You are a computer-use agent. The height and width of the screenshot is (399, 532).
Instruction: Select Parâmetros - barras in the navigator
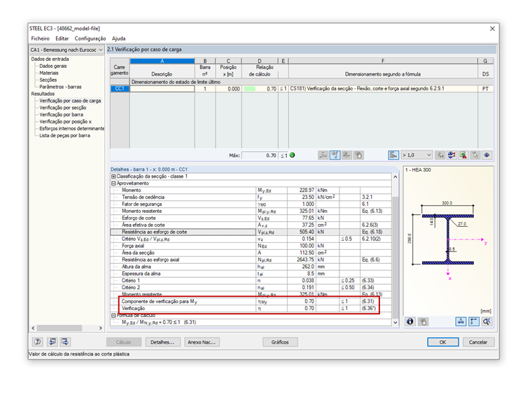click(x=60, y=87)
